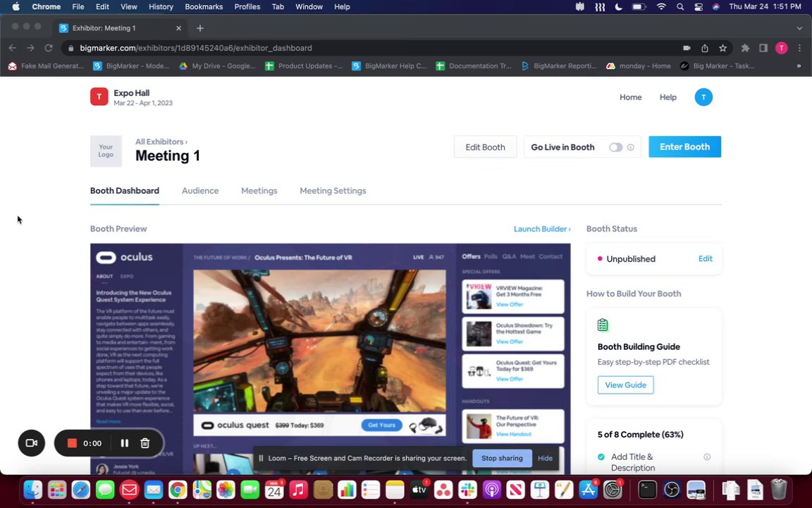This screenshot has width=812, height=508.
Task: Click the View Guide button
Action: (x=626, y=385)
